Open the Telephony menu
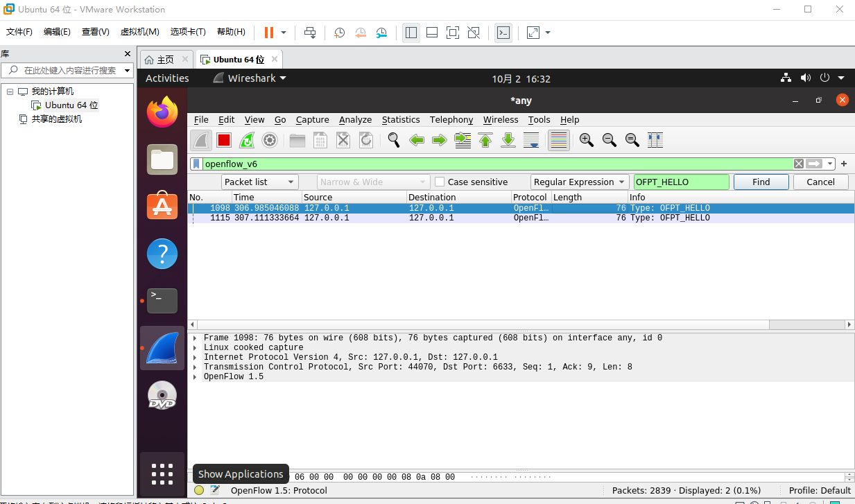The height and width of the screenshot is (504, 855). (451, 119)
